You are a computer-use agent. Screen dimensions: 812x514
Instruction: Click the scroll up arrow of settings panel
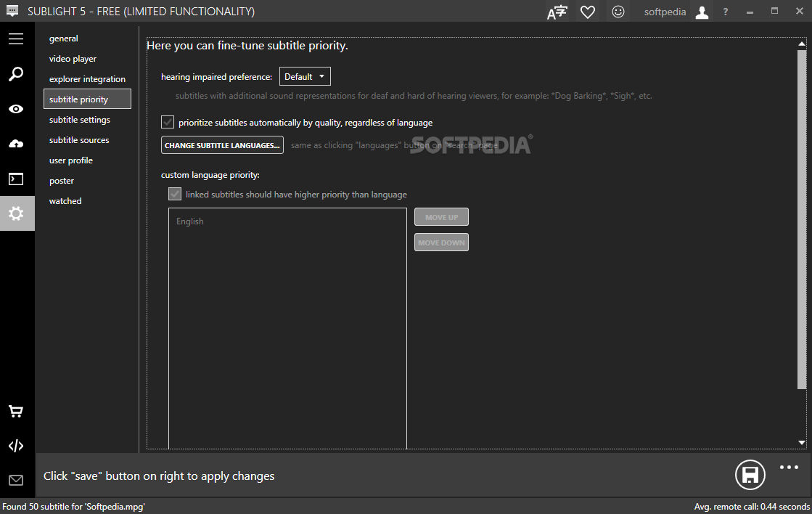[x=802, y=44]
